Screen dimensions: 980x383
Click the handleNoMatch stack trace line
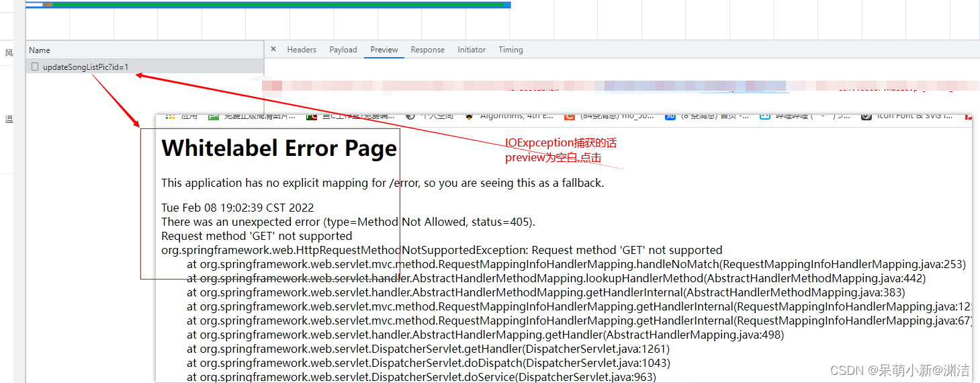pyautogui.click(x=576, y=264)
